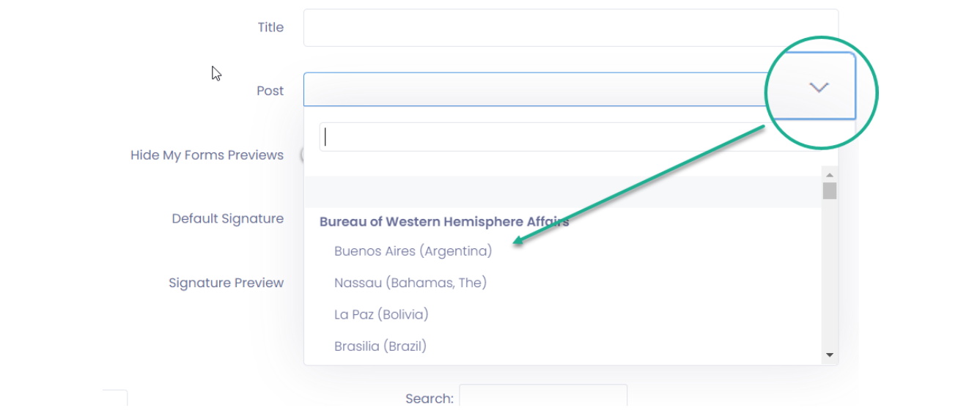Choose La Paz (Bolivia) from dropdown
The width and height of the screenshot is (980, 419).
click(x=381, y=314)
